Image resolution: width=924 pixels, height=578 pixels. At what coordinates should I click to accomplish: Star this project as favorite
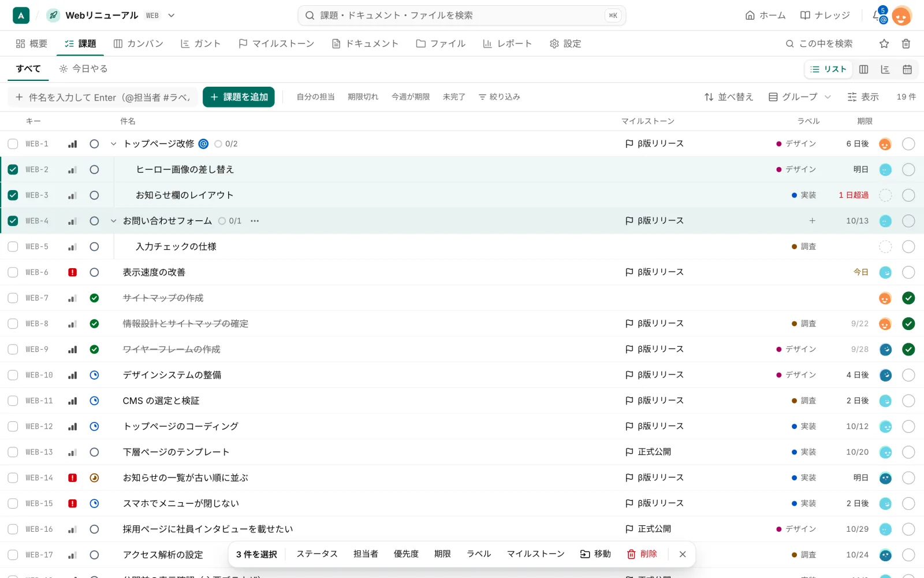pos(884,43)
